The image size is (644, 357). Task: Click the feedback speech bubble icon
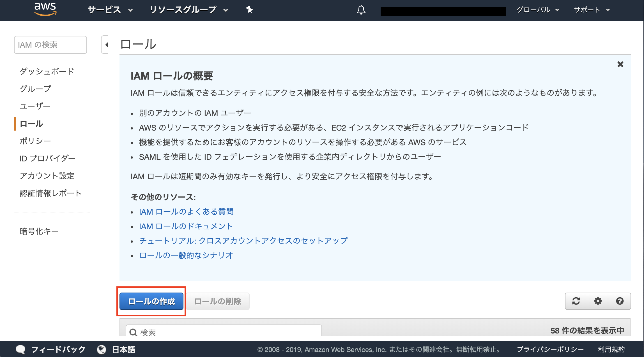(x=21, y=349)
